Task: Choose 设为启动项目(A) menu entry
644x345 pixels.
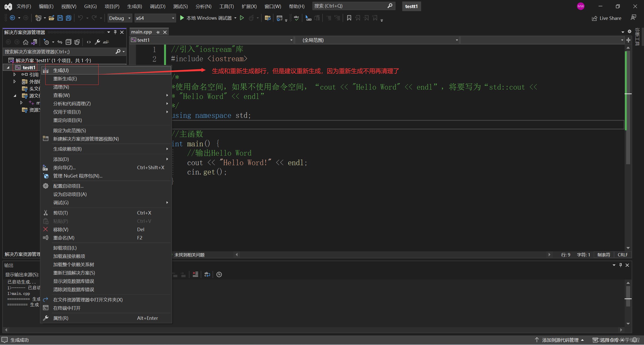Action: (x=106, y=194)
